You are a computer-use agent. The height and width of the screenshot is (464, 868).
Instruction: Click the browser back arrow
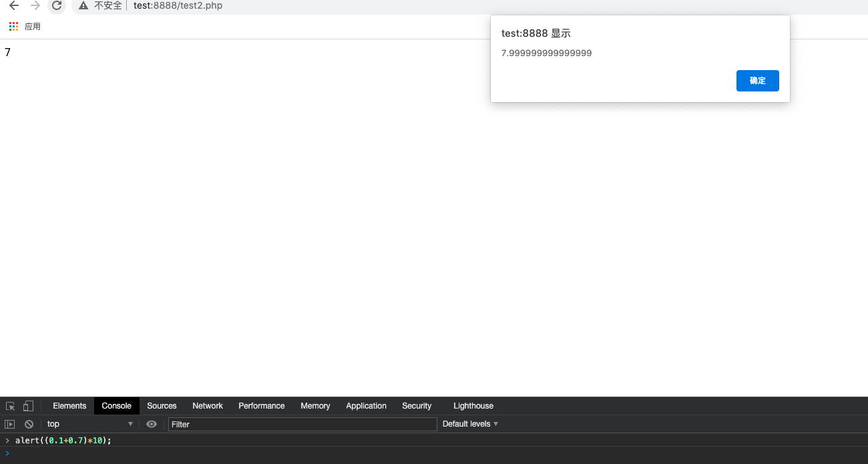[x=14, y=6]
